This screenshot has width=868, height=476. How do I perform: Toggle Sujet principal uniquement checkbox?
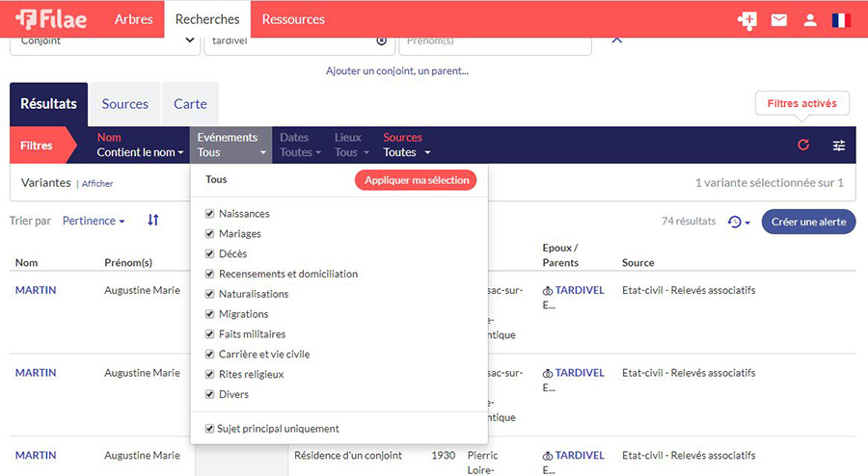(x=210, y=429)
